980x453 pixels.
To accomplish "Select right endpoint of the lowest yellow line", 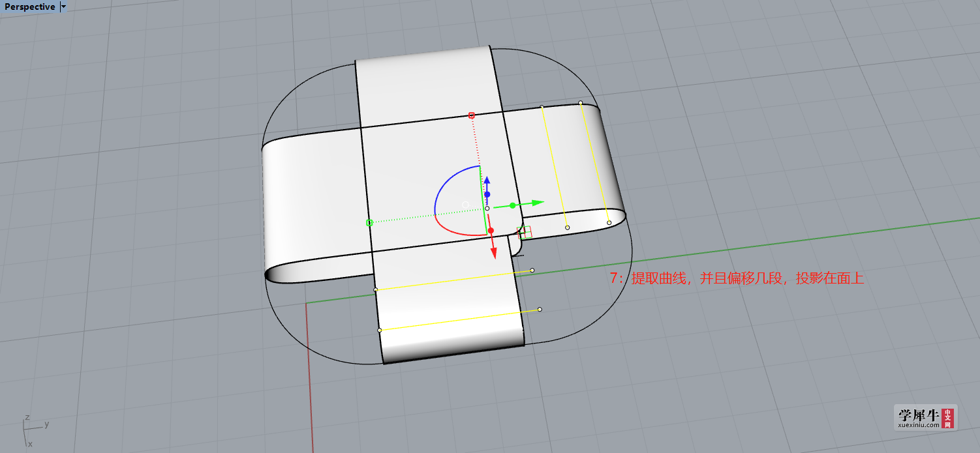I will pos(540,310).
